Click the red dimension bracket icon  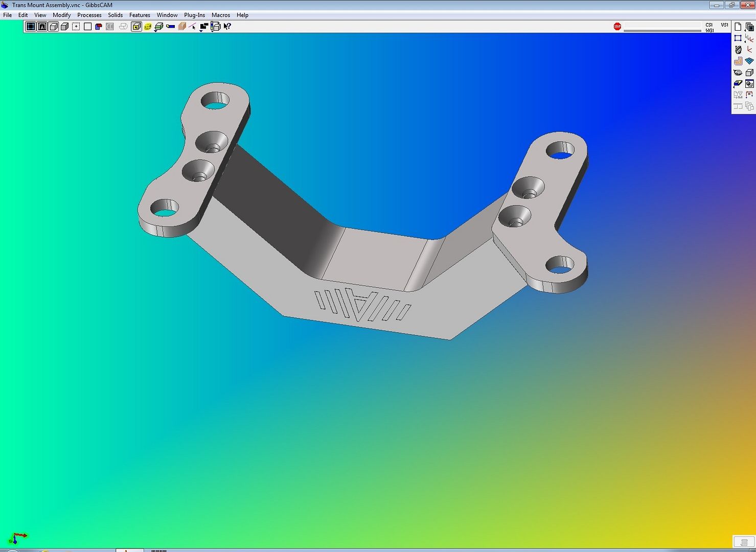pyautogui.click(x=749, y=95)
